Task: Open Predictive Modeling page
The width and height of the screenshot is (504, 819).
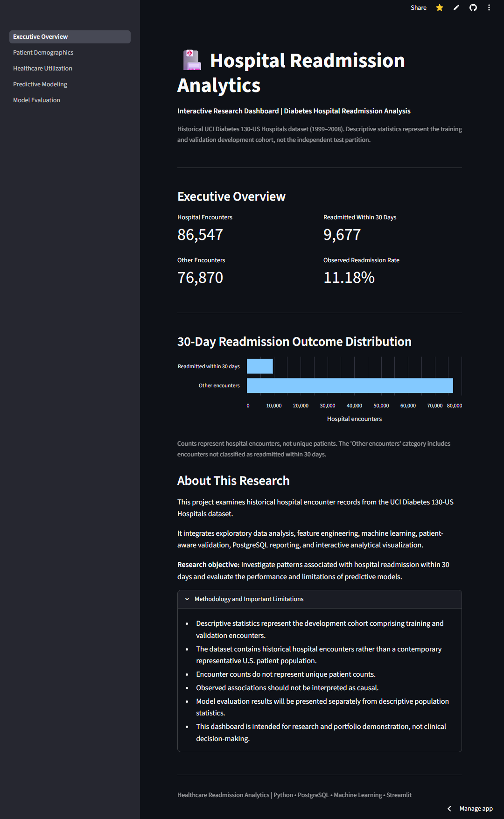Action: 70,84
